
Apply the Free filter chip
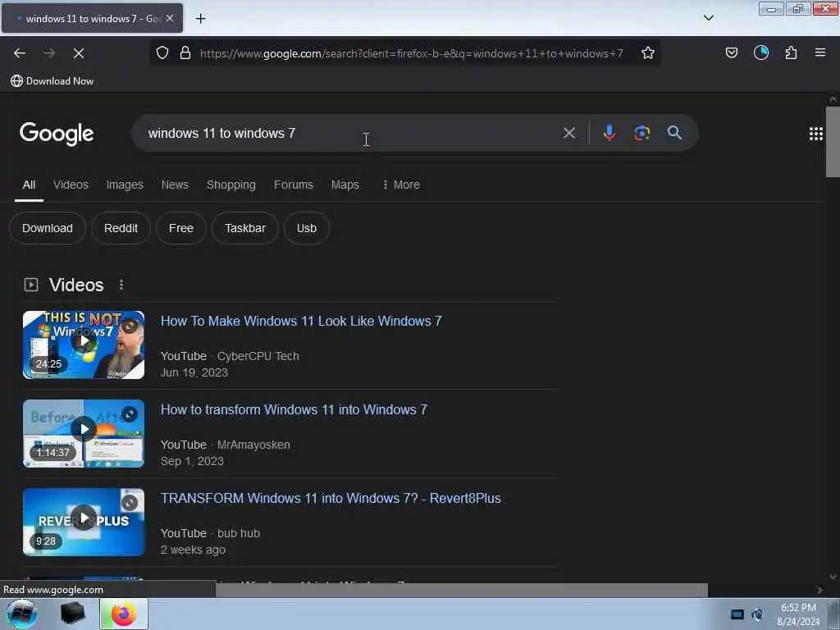point(181,228)
